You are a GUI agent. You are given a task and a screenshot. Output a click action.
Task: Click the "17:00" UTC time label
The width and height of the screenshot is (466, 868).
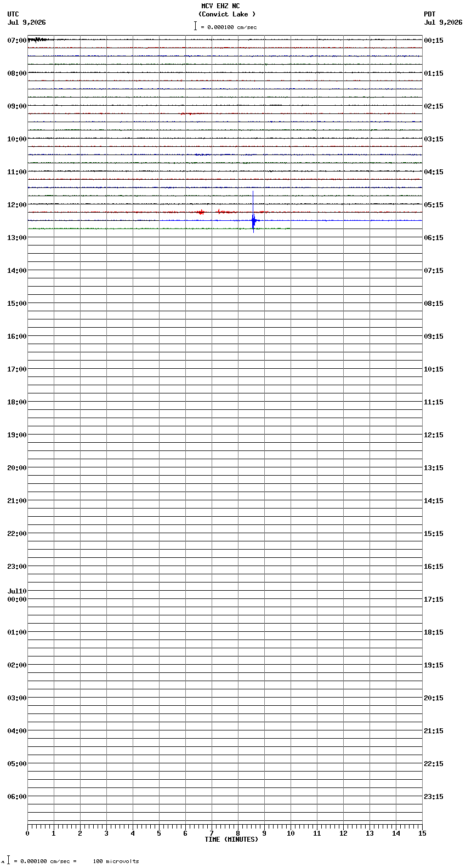pos(17,369)
